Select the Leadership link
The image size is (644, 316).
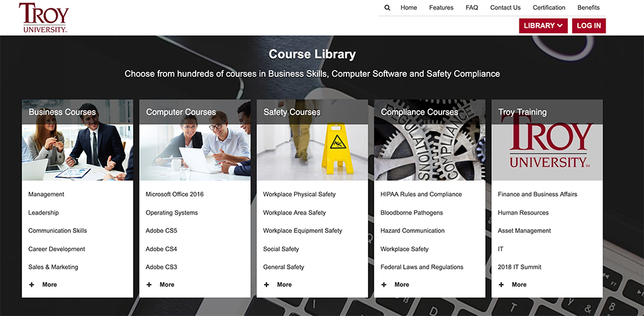43,213
